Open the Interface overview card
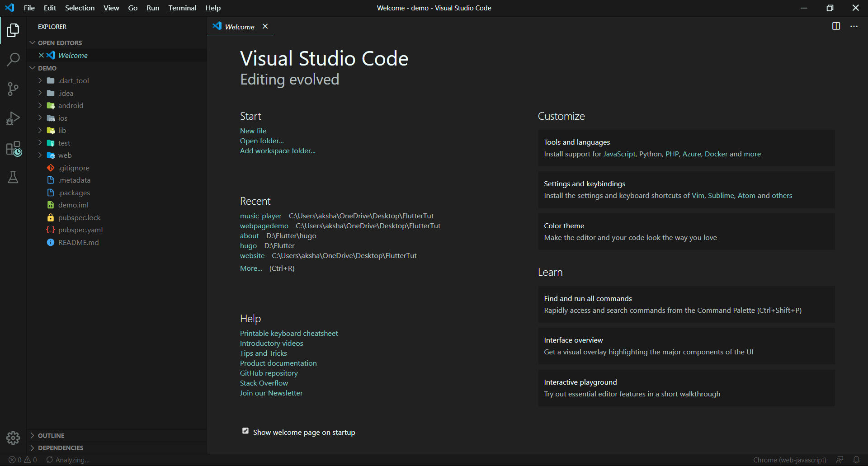Viewport: 868px width, 466px height. click(x=686, y=346)
